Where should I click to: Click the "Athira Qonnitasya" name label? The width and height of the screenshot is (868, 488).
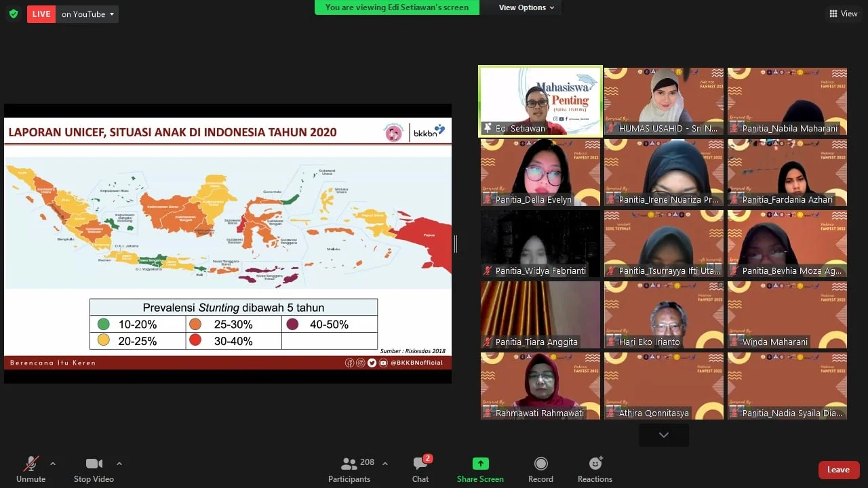(654, 413)
